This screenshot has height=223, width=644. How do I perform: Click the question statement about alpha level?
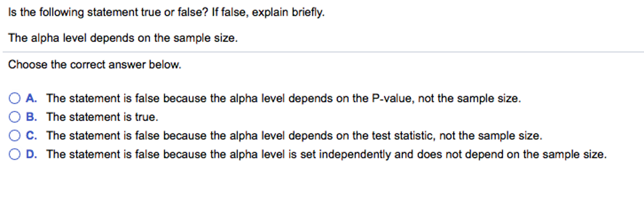click(x=123, y=38)
